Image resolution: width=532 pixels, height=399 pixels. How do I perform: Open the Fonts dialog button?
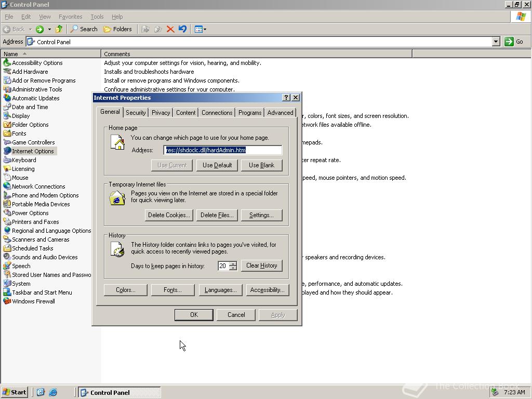coord(172,290)
